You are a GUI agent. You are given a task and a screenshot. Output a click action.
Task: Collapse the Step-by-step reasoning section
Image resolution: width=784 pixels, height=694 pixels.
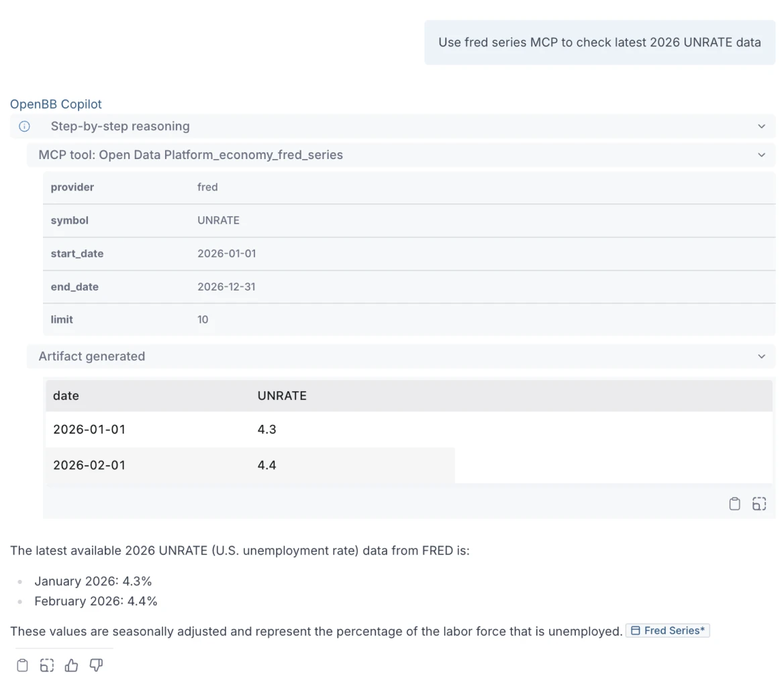[x=761, y=126]
